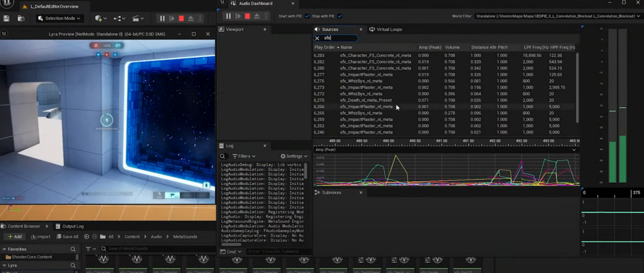Switch to the Output Log tab
644x273 pixels.
coord(72,226)
